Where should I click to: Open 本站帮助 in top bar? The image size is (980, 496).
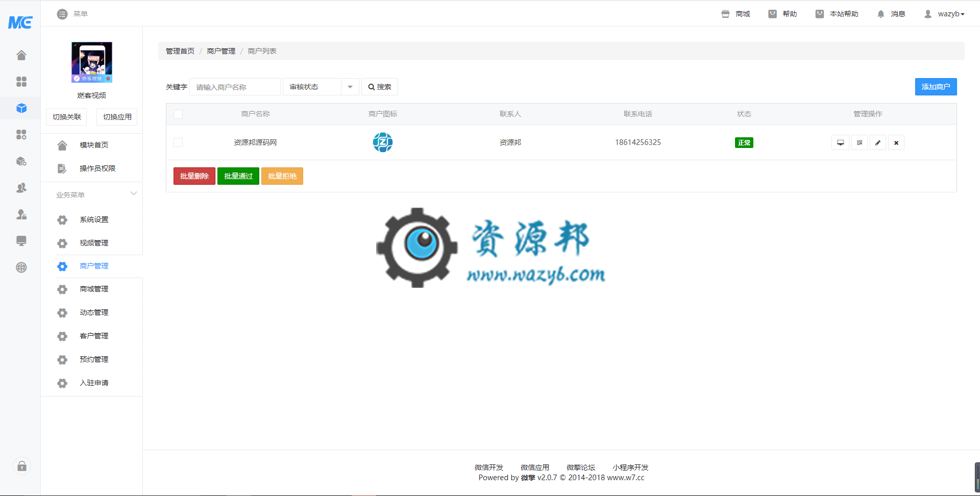[x=837, y=14]
